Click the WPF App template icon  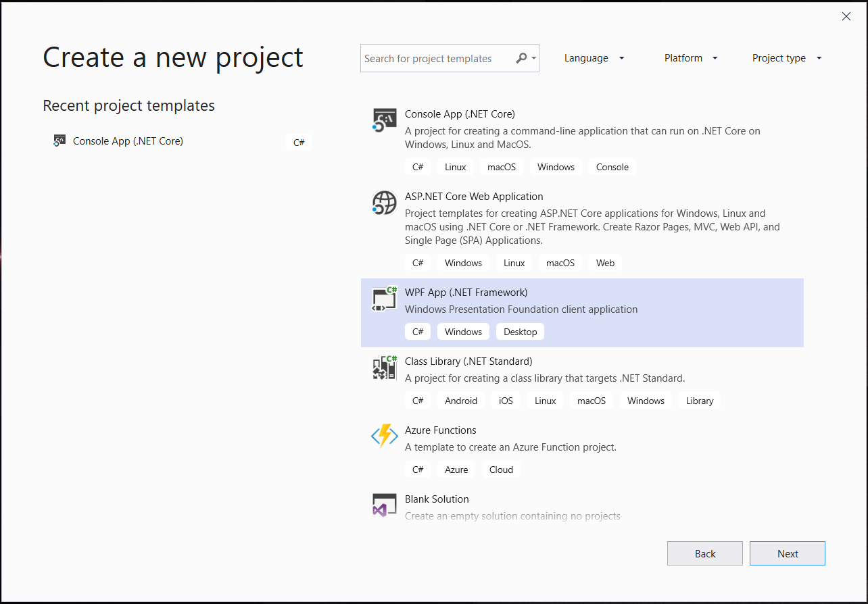point(385,299)
